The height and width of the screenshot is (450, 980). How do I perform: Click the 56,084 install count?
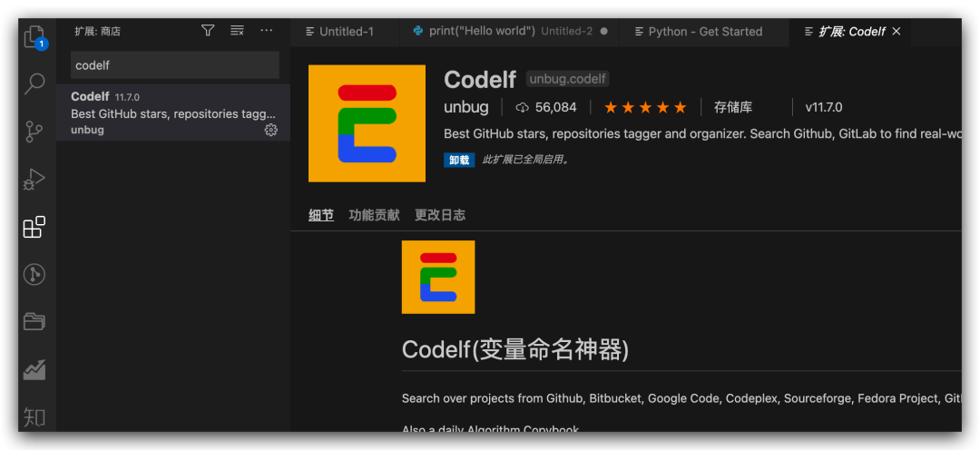click(545, 107)
